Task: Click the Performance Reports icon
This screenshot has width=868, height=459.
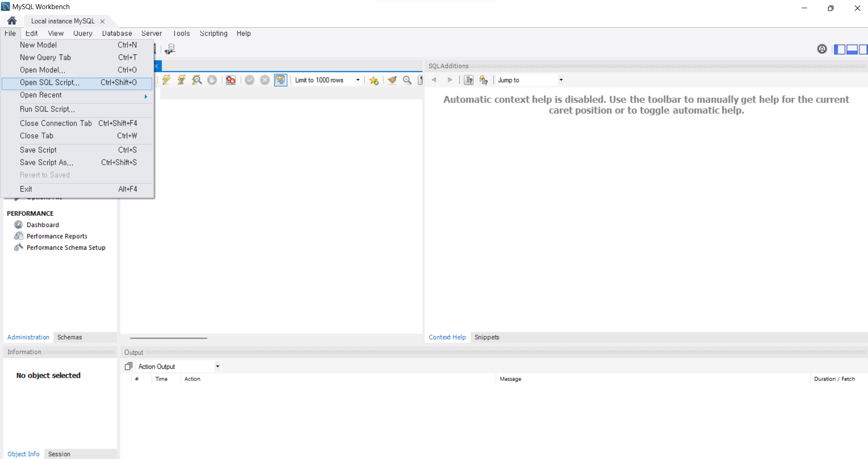Action: coord(19,236)
